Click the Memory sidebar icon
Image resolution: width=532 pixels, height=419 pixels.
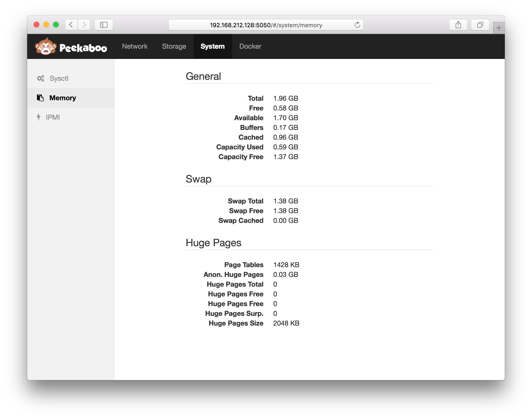[40, 98]
